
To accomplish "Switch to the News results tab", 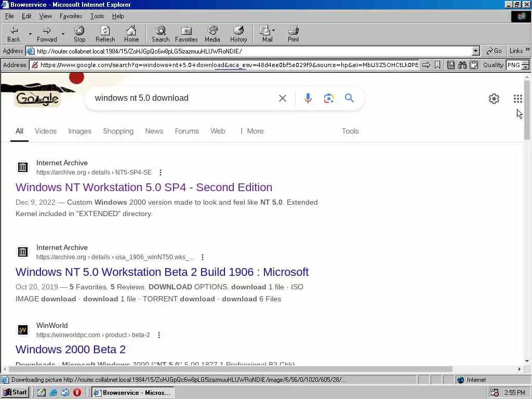I will coord(154,131).
